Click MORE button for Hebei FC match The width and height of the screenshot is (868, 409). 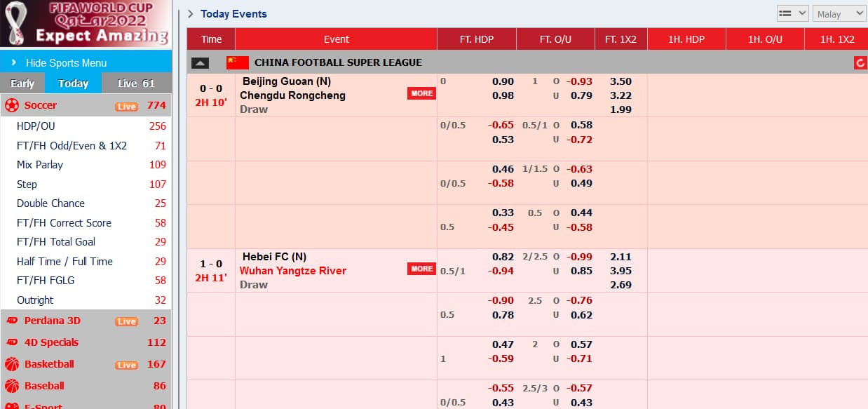click(421, 269)
